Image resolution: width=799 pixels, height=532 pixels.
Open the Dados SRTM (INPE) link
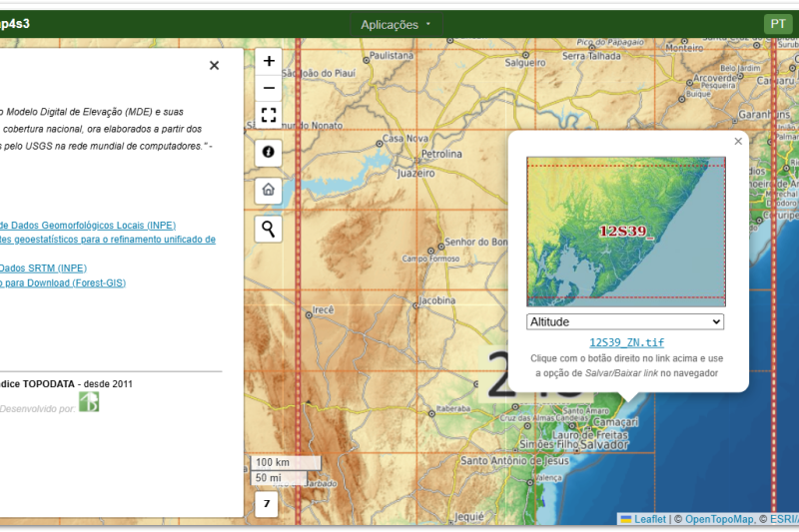43,267
